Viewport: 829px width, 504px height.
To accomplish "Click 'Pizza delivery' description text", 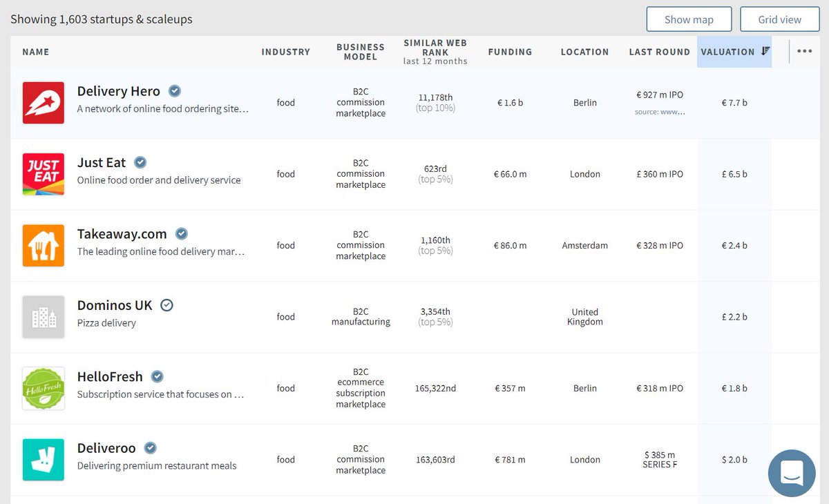I will click(x=106, y=323).
